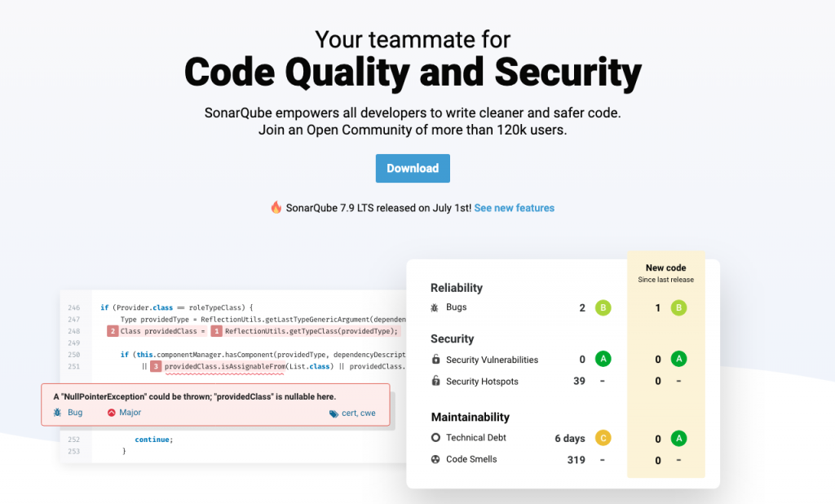Click the Reliability section heading
Screen dimensions: 835x504
coord(457,288)
